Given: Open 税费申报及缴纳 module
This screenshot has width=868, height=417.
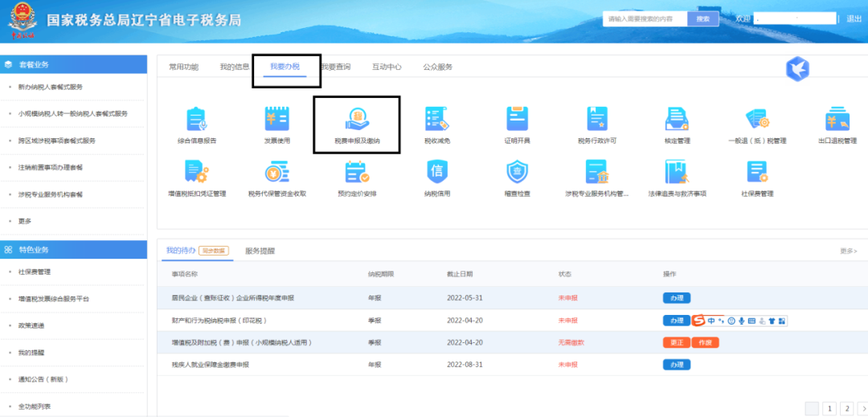Looking at the screenshot, I should [357, 122].
